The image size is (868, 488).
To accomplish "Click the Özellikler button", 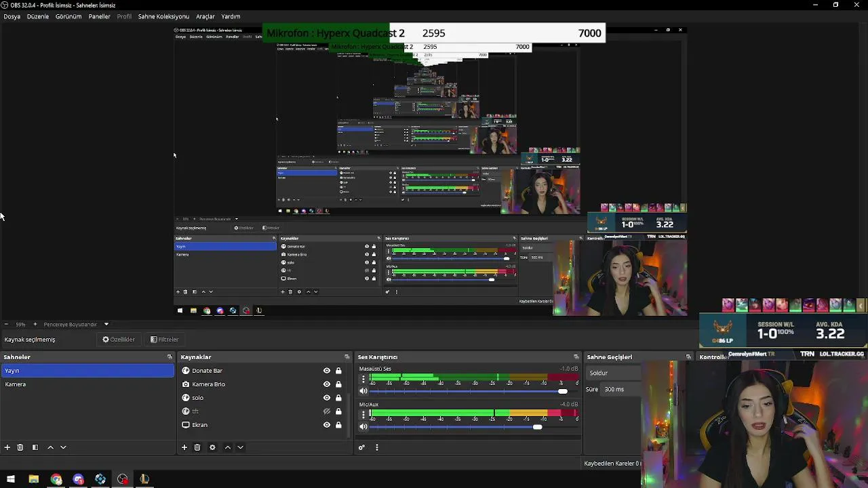I will [119, 340].
